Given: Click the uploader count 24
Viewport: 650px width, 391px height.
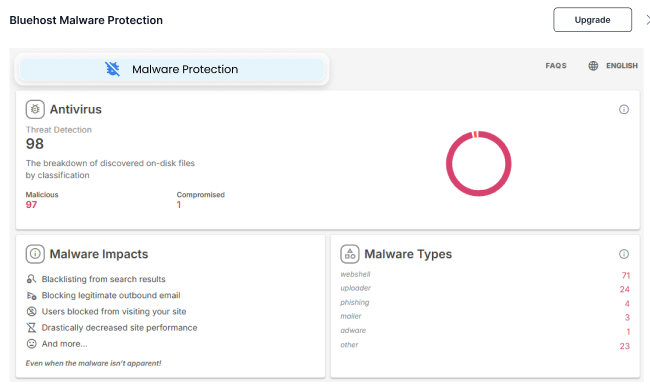Looking at the screenshot, I should pyautogui.click(x=624, y=289).
